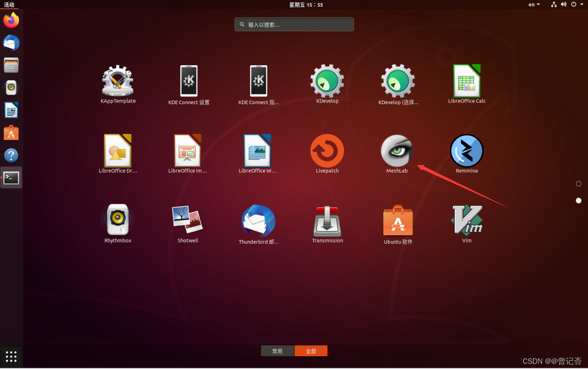588x369 pixels.
Task: Open LibreOffice Writer from the dock
Action: (x=11, y=110)
